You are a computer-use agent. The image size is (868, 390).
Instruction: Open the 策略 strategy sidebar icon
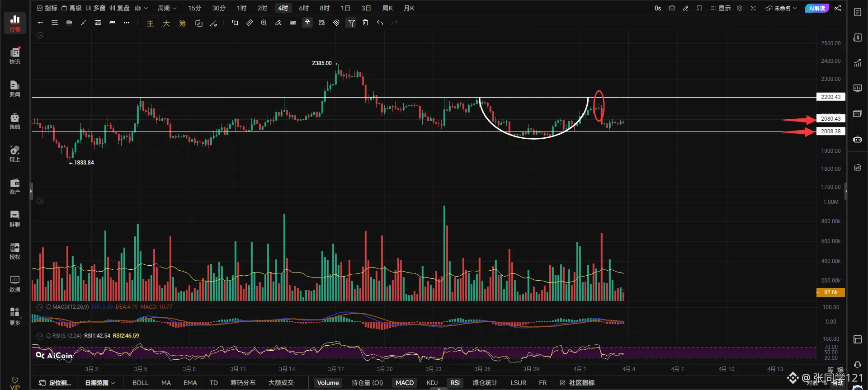[15, 120]
